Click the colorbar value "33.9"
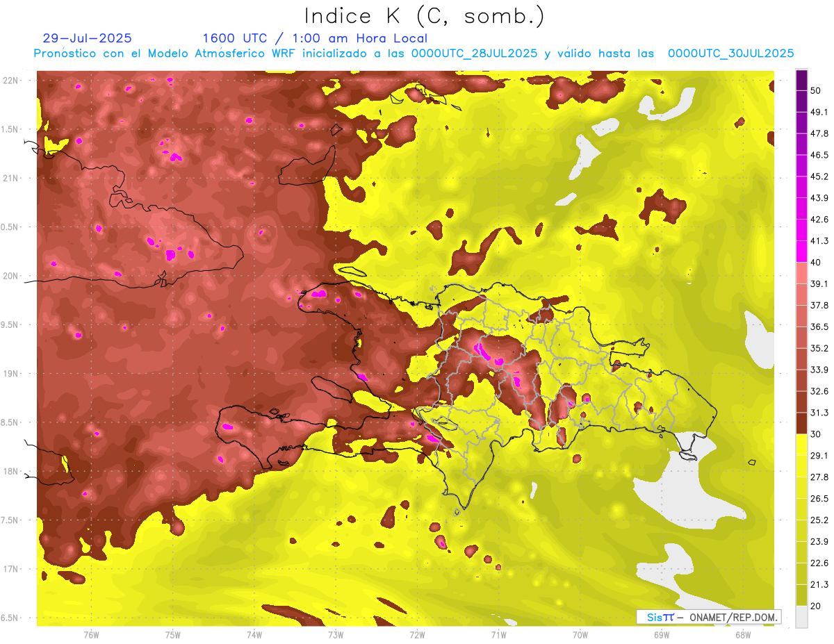The height and width of the screenshot is (644, 834). [x=819, y=370]
